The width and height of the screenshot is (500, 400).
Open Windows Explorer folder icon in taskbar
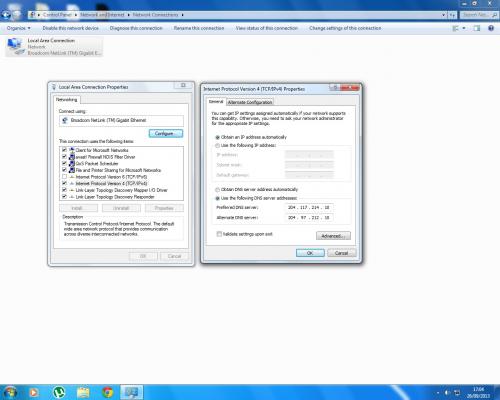[x=83, y=392]
